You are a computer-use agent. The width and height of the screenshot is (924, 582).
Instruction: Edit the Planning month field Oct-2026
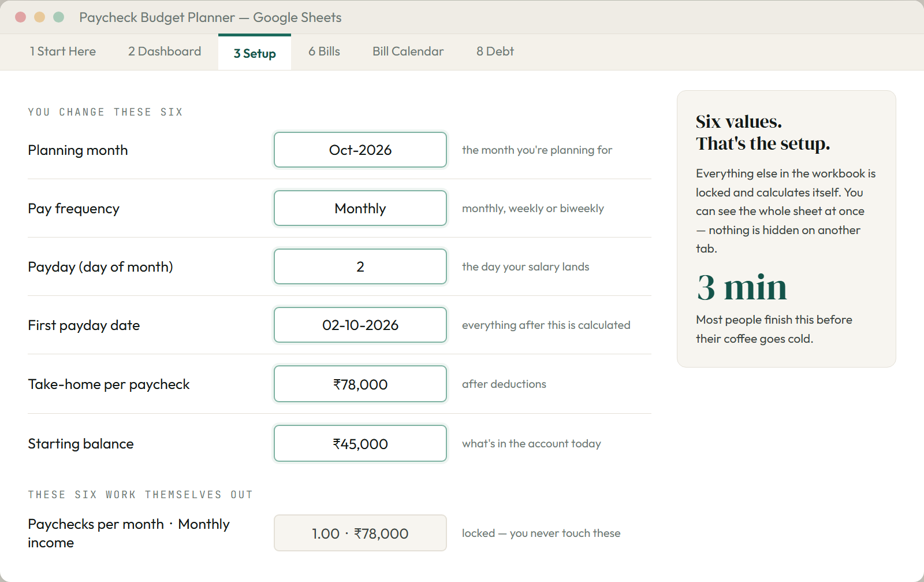(x=360, y=150)
